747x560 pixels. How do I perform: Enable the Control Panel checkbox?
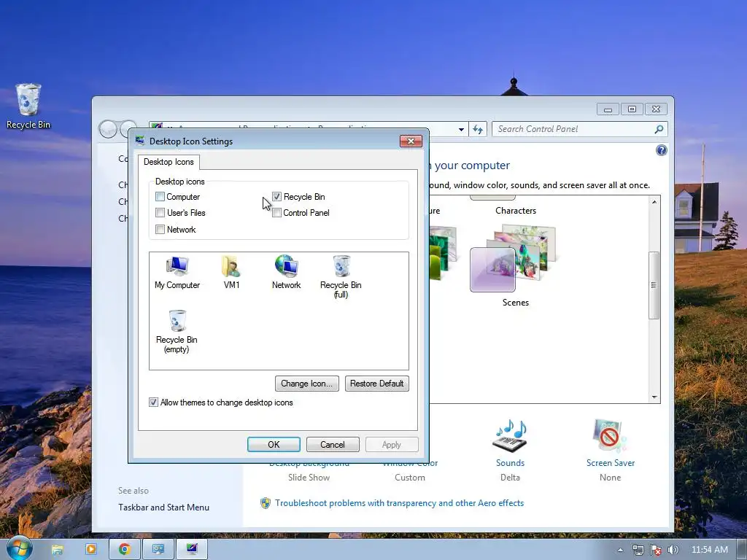(x=276, y=213)
